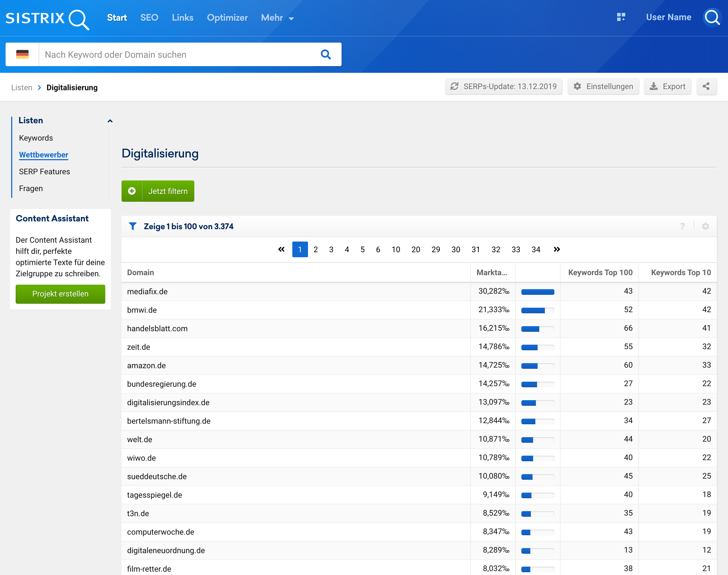This screenshot has height=575, width=728.
Task: Open the dashboard grid icon
Action: tap(621, 17)
